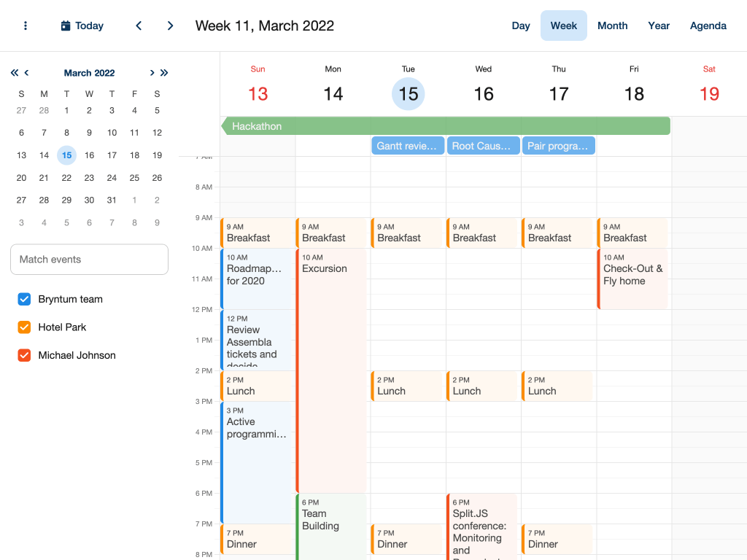
Task: Go to previous month in mini calendar
Action: (27, 73)
